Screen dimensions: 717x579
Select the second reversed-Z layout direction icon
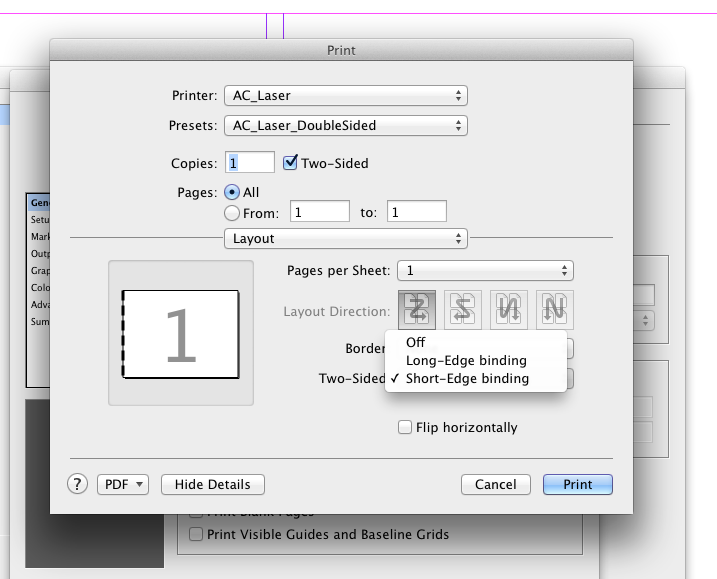point(463,310)
